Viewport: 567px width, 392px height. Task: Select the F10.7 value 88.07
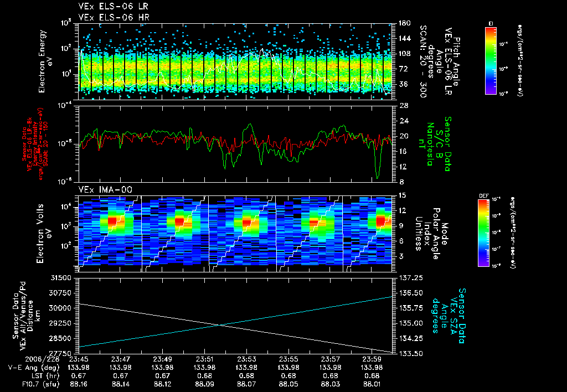246,384
